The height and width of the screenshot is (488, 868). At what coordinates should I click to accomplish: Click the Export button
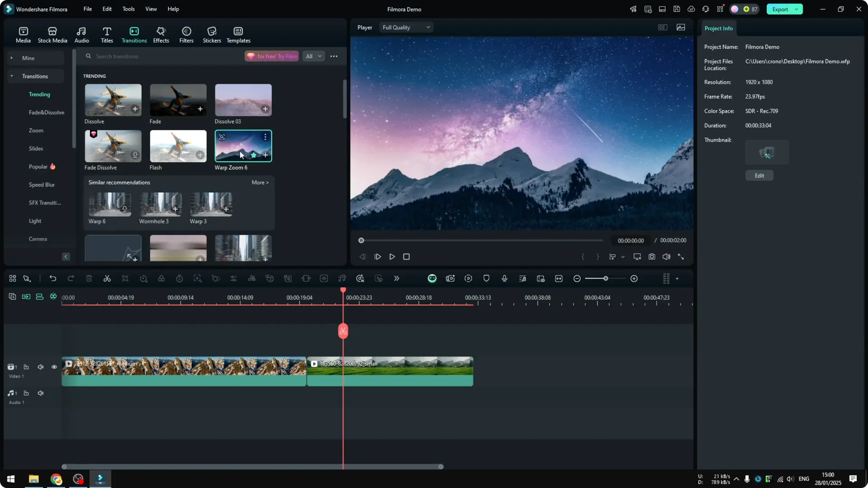click(780, 9)
